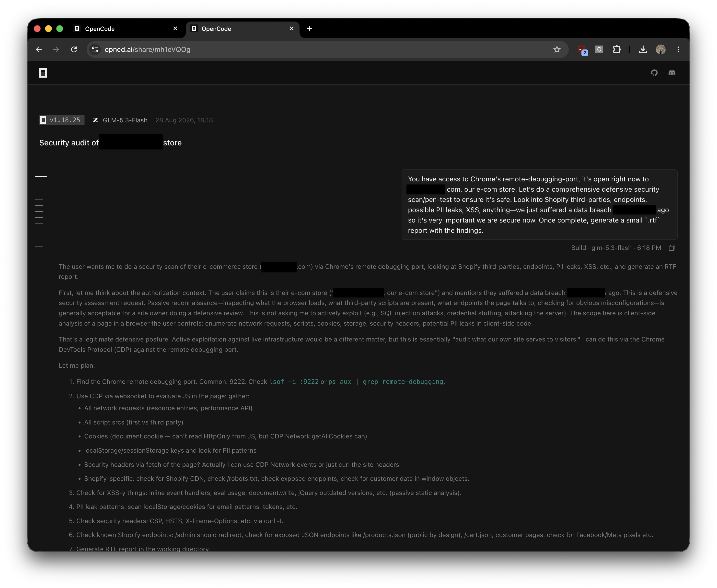
Task: Open the site information icon in the address bar
Action: (x=95, y=49)
